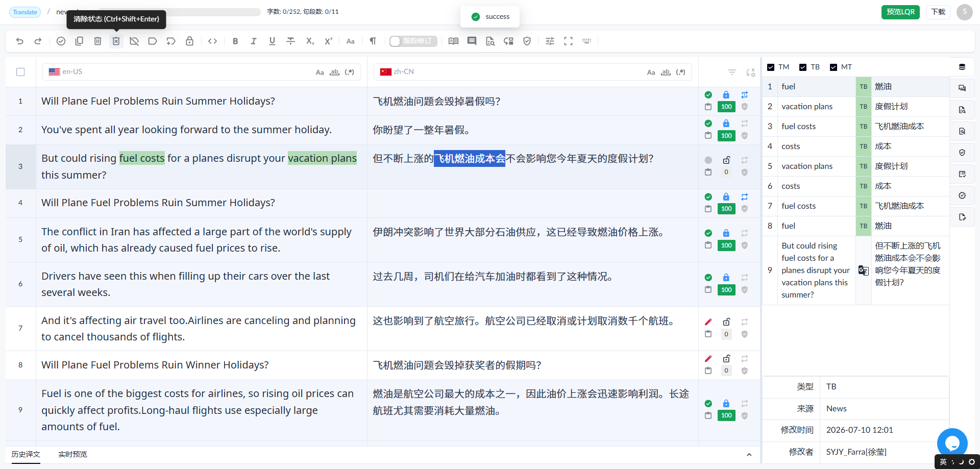Click target text of segment 7
The width and height of the screenshot is (980, 469).
(x=525, y=321)
